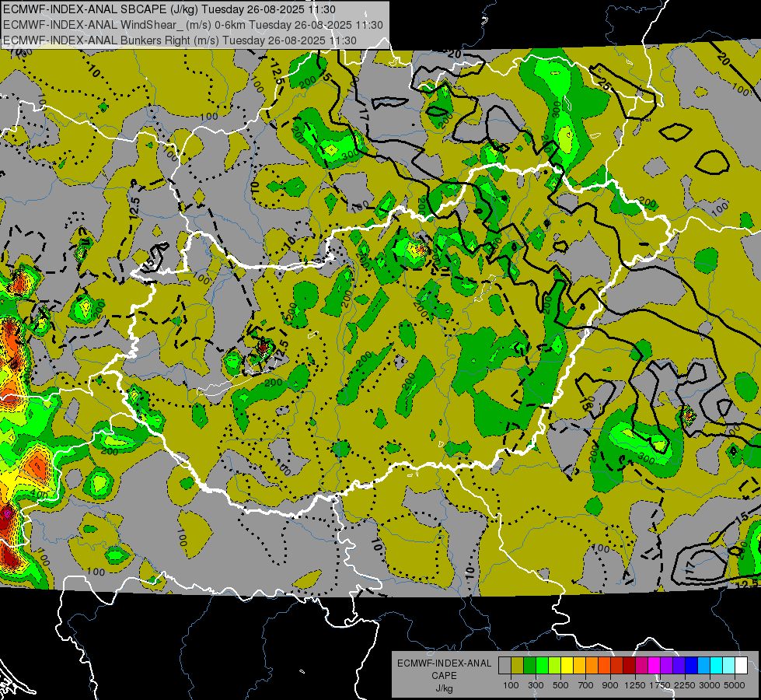
Task: Click the yellow-green legend swatch
Action: 554,666
